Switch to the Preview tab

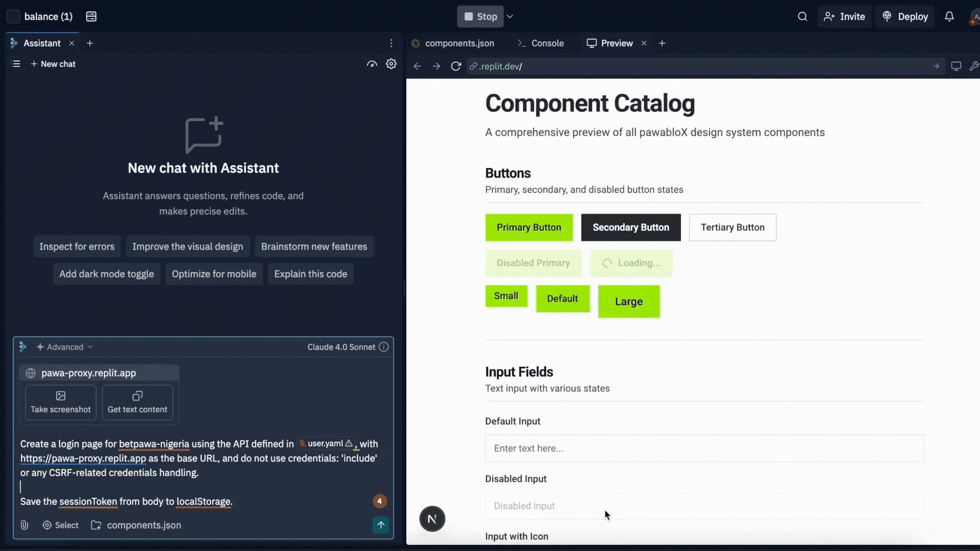click(610, 43)
